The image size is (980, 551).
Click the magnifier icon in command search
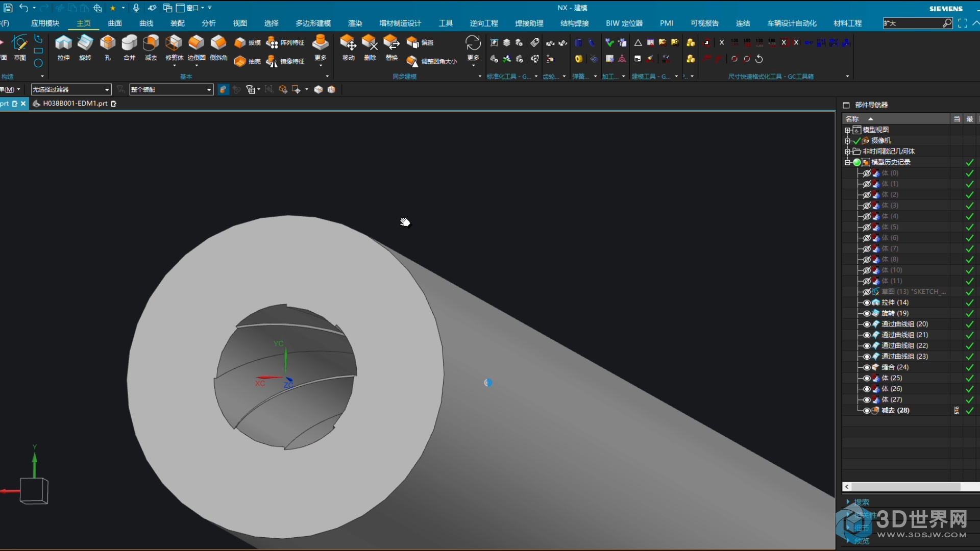(x=947, y=23)
